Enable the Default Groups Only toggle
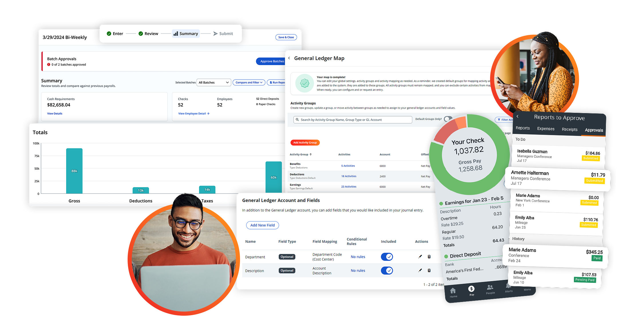Viewport: 644px width, 322px height. click(x=447, y=119)
